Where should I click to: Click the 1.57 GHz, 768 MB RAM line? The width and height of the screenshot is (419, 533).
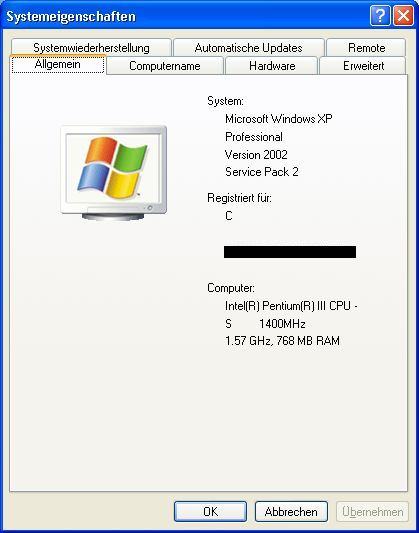[x=282, y=341]
